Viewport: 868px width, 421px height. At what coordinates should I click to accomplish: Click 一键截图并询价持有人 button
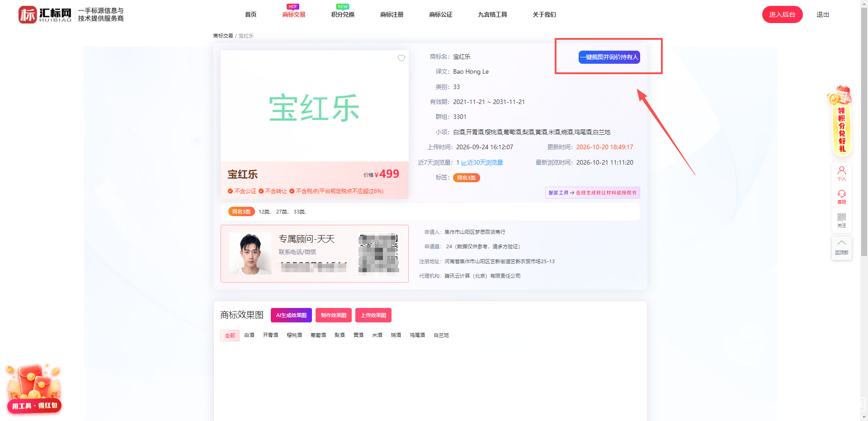[x=609, y=57]
